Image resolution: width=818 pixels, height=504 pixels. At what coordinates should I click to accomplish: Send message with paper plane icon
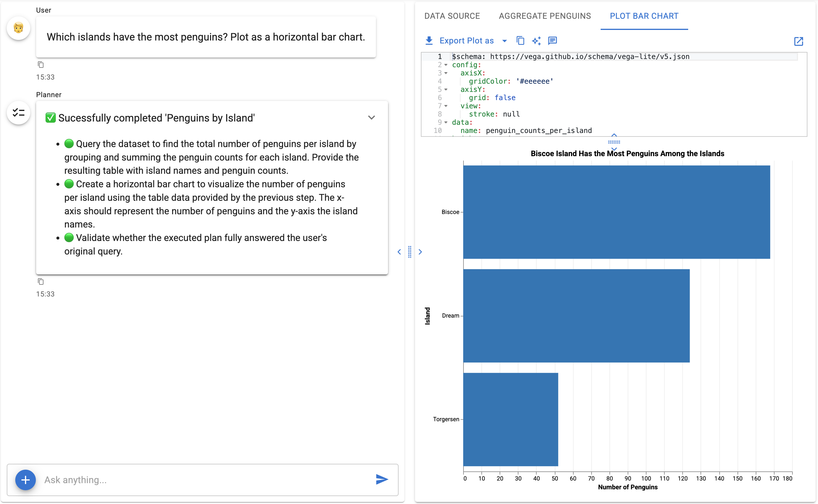[x=382, y=479]
